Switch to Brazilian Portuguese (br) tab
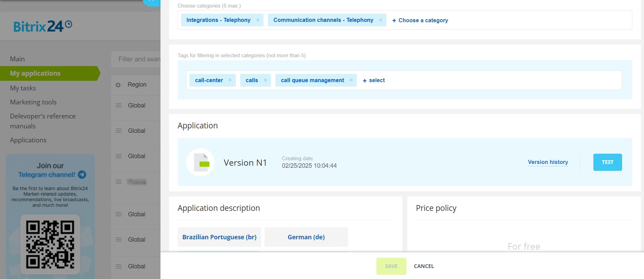This screenshot has width=644, height=279. click(219, 237)
